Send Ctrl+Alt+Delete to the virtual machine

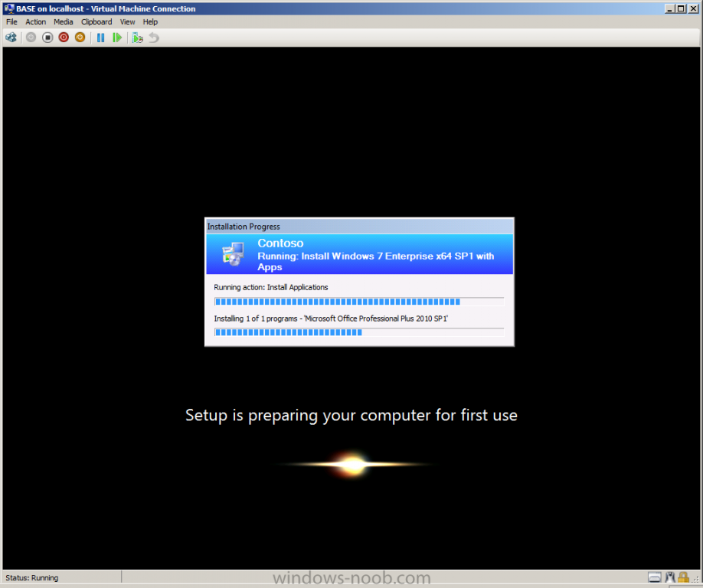(x=11, y=38)
